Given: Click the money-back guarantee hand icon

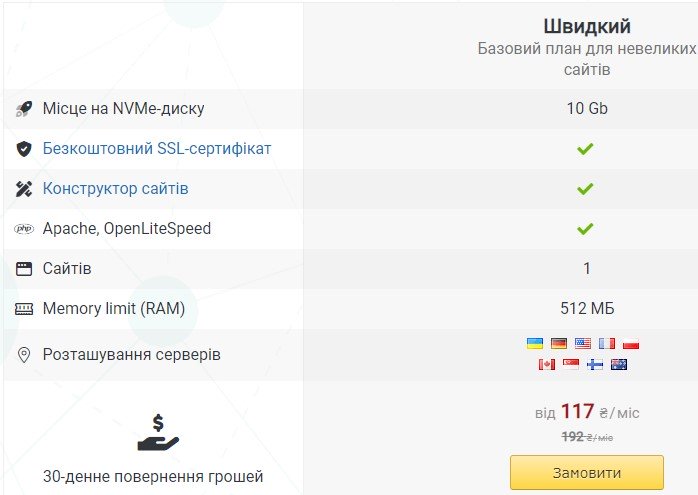Looking at the screenshot, I should pyautogui.click(x=158, y=434).
